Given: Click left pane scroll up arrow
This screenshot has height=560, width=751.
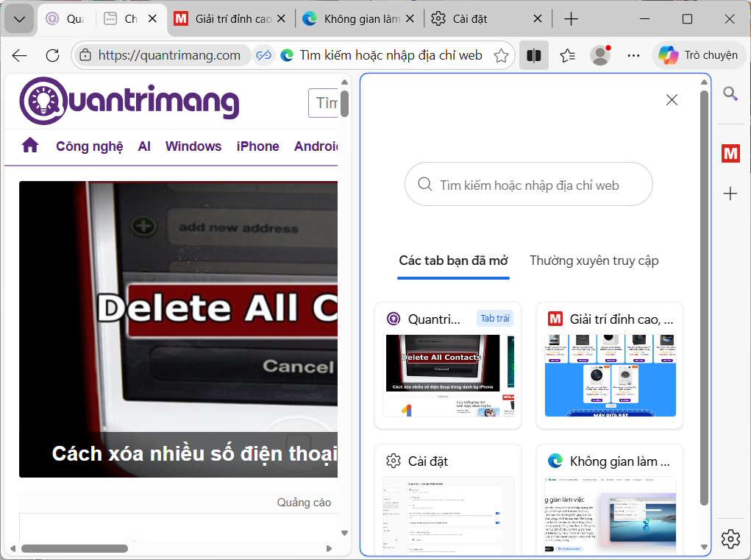Looking at the screenshot, I should (344, 82).
